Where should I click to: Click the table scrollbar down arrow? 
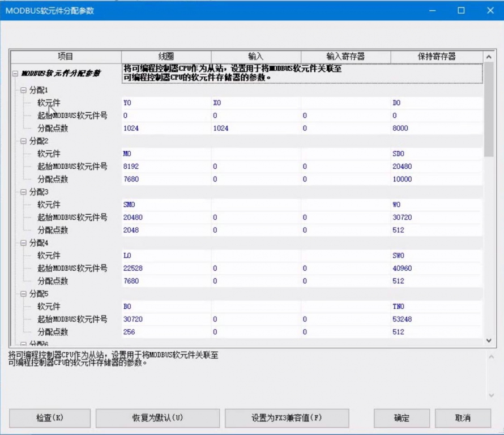(x=489, y=340)
